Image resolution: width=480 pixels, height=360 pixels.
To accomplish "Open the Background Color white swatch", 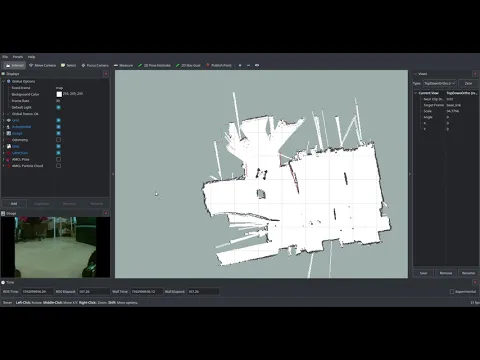I will pos(59,94).
